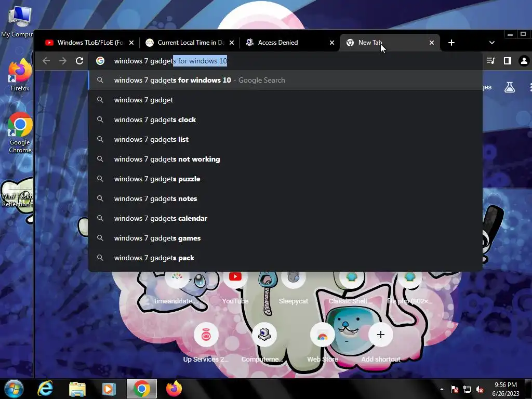Open the Up Services shortcut tile

pyautogui.click(x=206, y=342)
